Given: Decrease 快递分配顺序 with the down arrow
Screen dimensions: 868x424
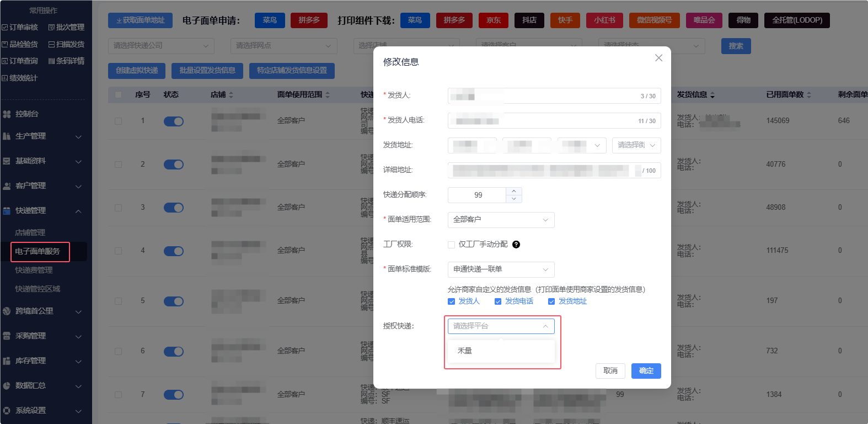Looking at the screenshot, I should (514, 199).
